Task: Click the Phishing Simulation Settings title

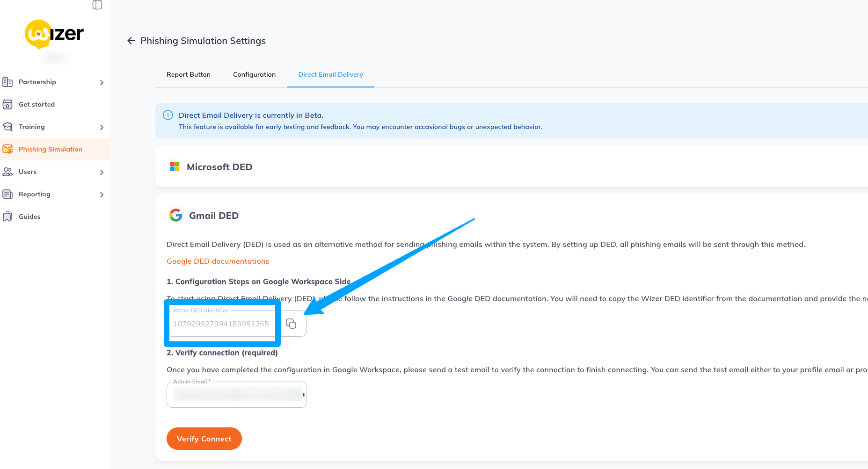Action: tap(203, 41)
